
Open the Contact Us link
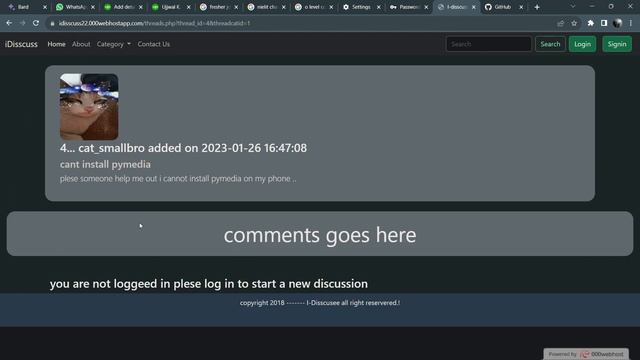pyautogui.click(x=153, y=44)
